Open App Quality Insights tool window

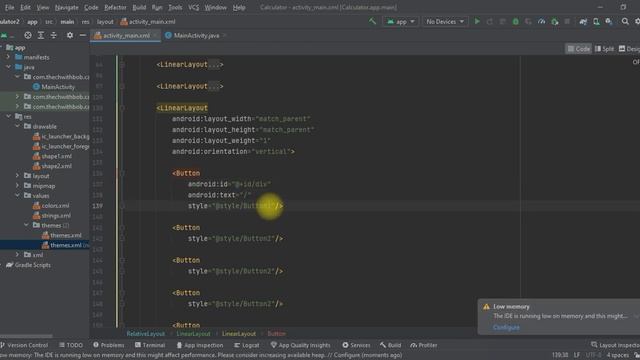(300, 345)
